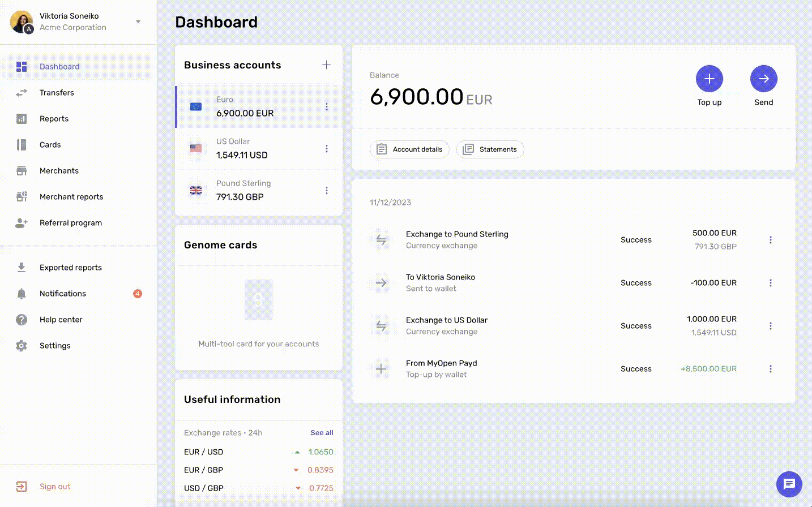Screen dimensions: 812x507
Task: Open options for Exchange to Pound Sterling transaction
Action: tap(770, 240)
